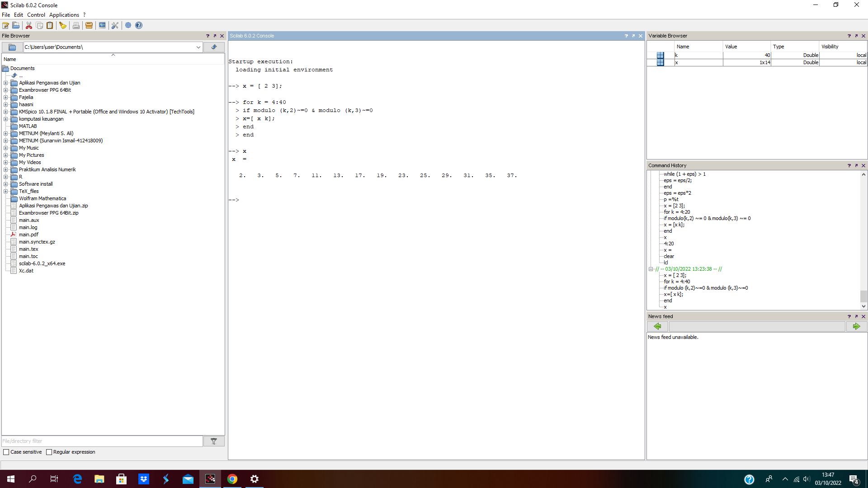This screenshot has height=488, width=868.
Task: Close the News feed panel
Action: tap(863, 316)
